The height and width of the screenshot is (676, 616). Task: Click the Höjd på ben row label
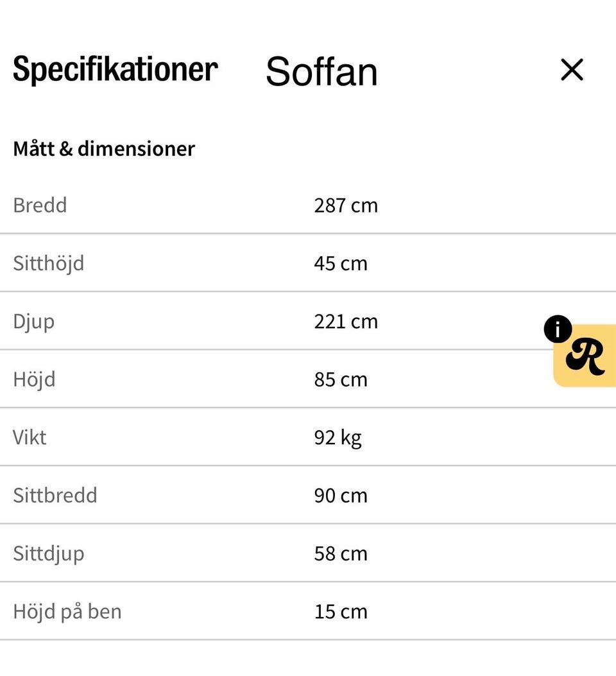coord(67,612)
